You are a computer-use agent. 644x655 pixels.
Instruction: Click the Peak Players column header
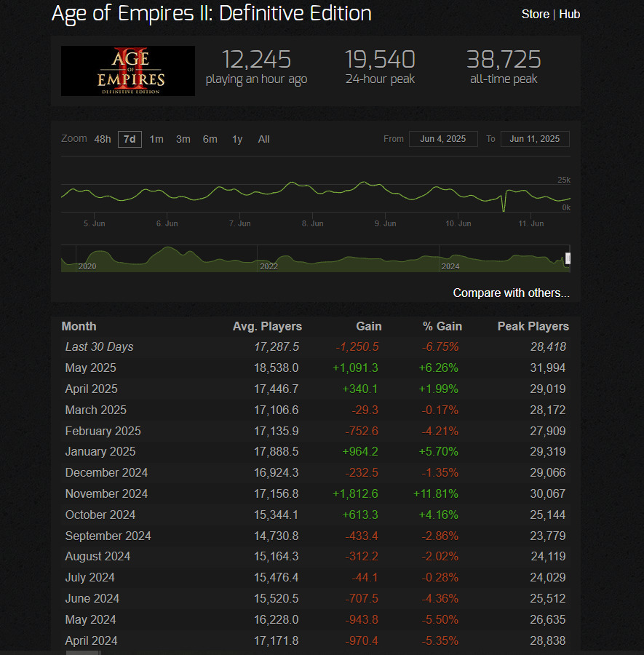(x=533, y=326)
